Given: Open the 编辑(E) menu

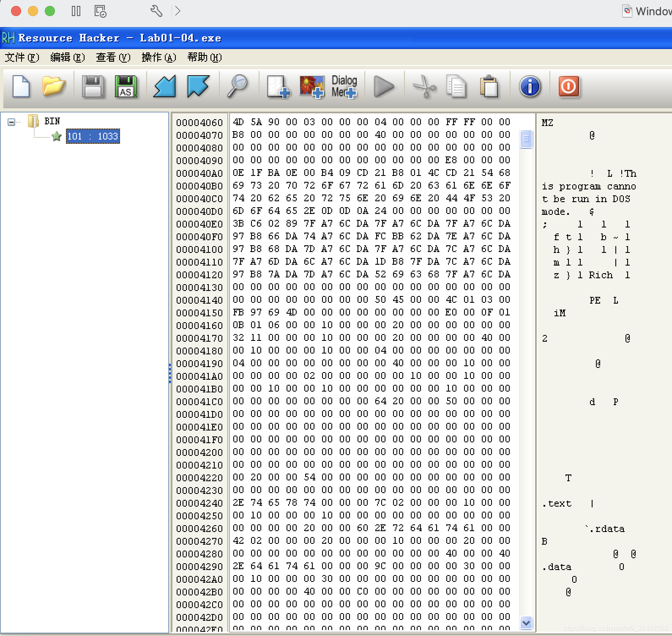Looking at the screenshot, I should pyautogui.click(x=68, y=58).
